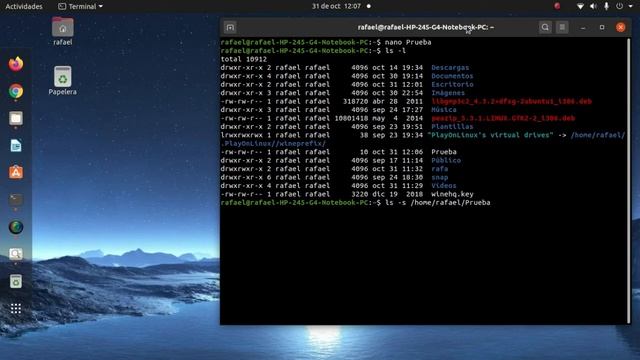This screenshot has width=640, height=360.
Task: Open the Trash icon in the dock
Action: (16, 281)
